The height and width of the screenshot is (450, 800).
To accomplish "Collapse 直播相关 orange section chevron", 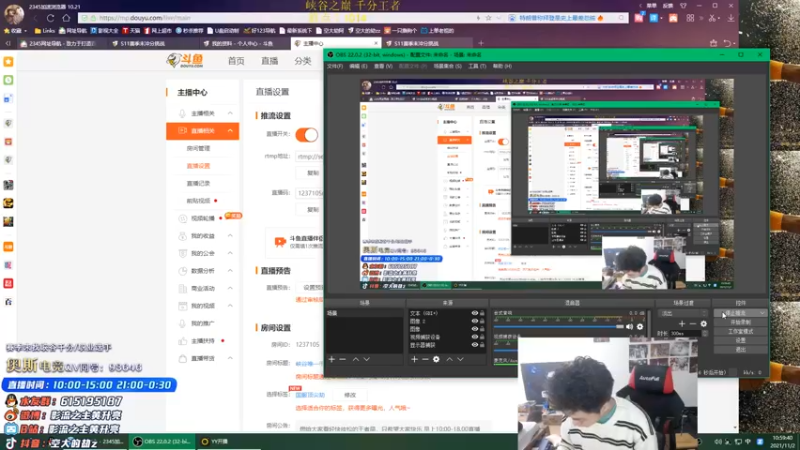I will coord(230,131).
